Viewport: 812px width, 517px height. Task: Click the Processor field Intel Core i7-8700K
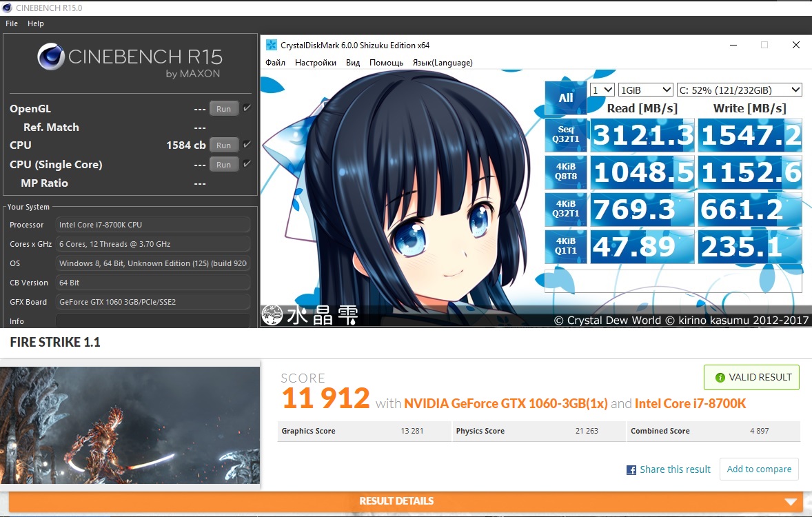click(153, 225)
